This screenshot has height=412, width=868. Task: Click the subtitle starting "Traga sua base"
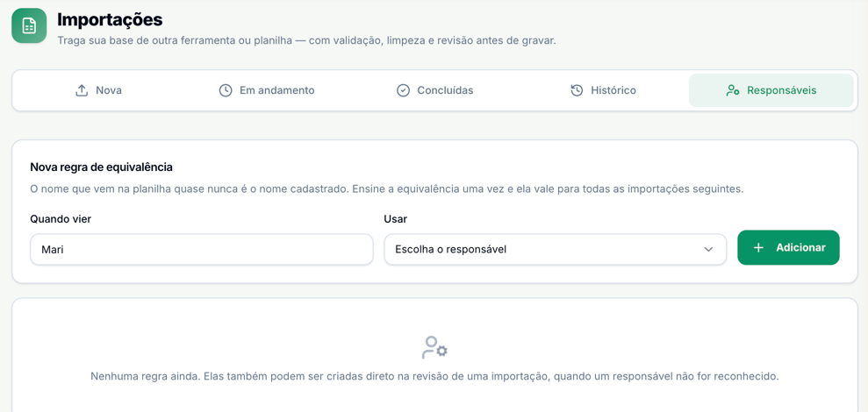(306, 41)
